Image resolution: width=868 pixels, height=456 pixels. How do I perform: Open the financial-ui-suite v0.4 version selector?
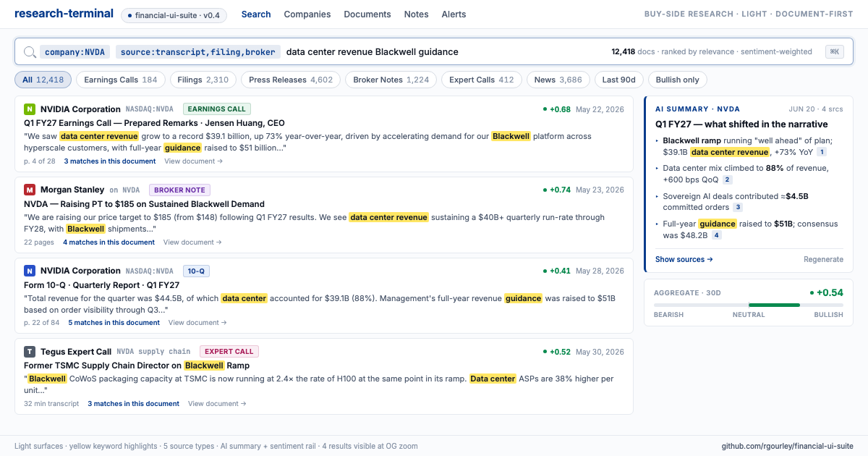click(x=174, y=15)
